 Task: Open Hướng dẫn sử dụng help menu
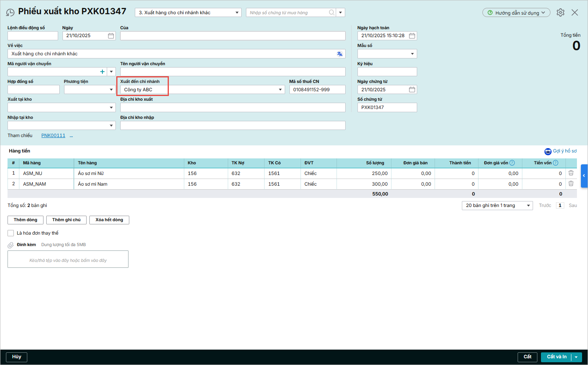[x=516, y=13]
